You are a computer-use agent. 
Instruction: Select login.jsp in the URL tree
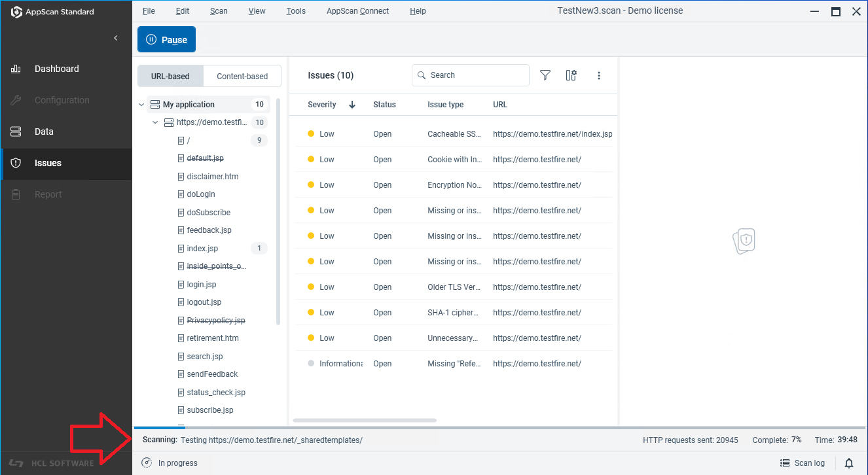(x=202, y=285)
